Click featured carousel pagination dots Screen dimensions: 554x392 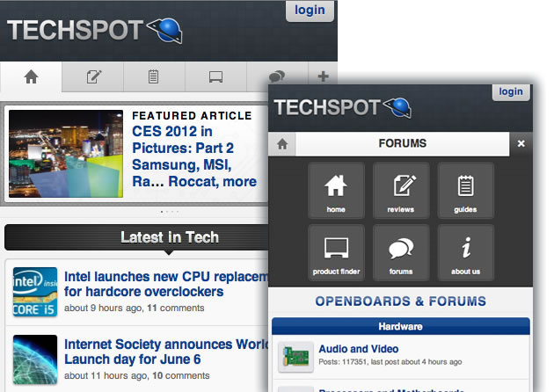170,212
